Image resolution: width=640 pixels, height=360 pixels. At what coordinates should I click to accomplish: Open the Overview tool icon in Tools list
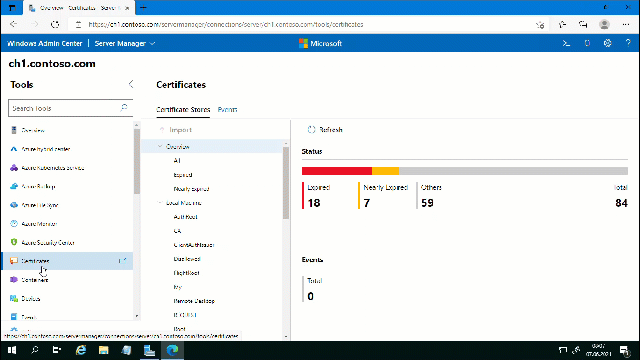(14, 130)
